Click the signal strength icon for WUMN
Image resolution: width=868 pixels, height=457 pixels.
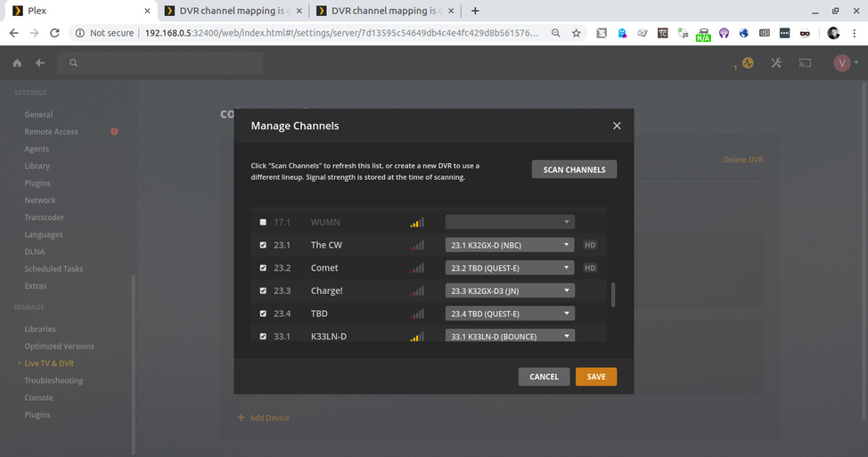click(417, 223)
